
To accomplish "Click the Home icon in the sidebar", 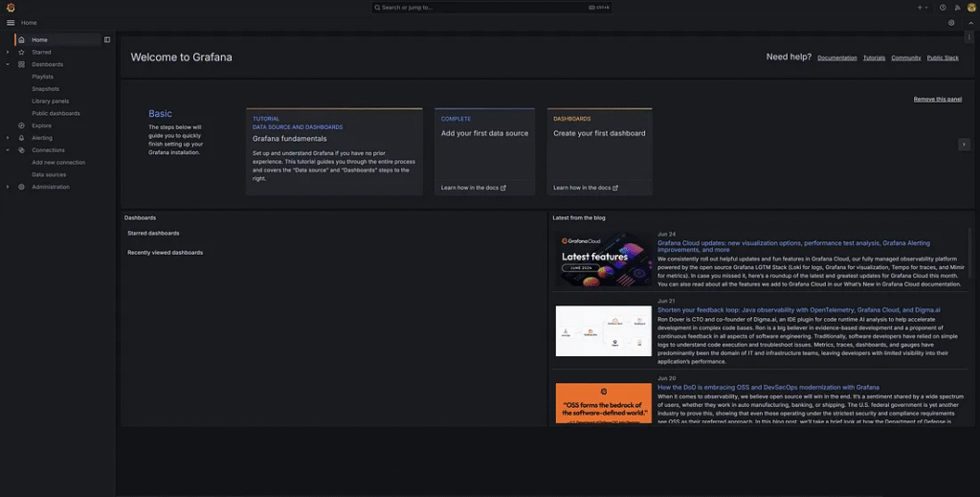I will 21,39.
